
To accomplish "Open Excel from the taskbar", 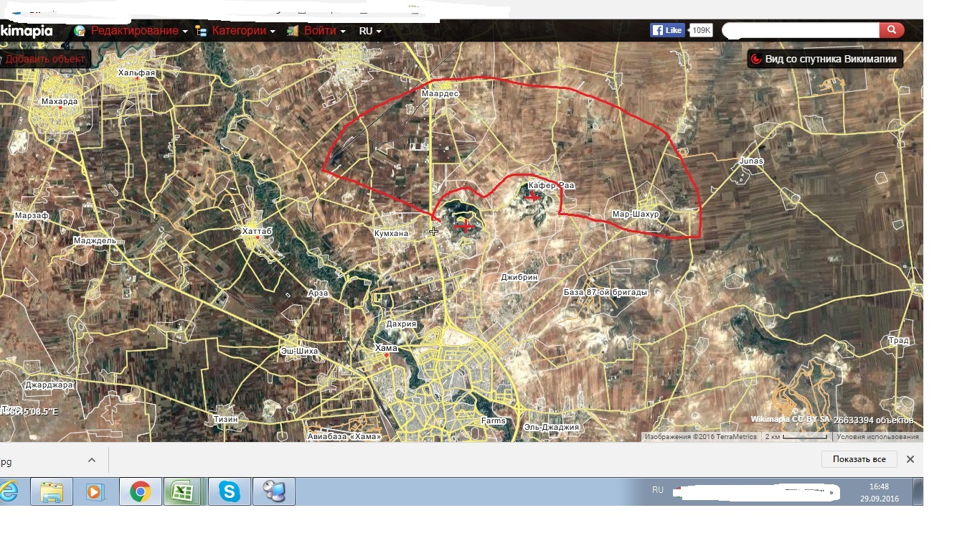I will pos(184,492).
